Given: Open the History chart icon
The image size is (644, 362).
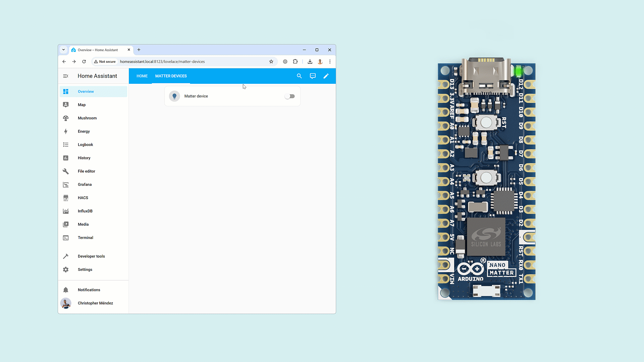Looking at the screenshot, I should [x=66, y=158].
